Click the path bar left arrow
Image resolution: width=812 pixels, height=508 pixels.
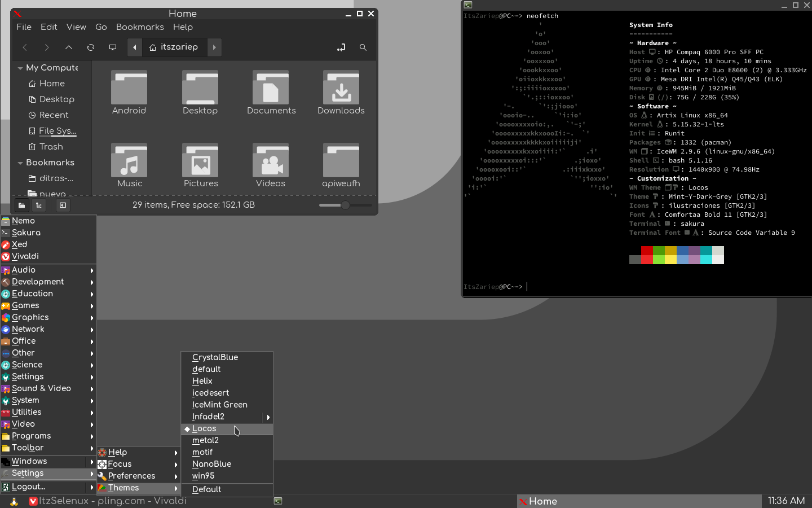(x=135, y=47)
